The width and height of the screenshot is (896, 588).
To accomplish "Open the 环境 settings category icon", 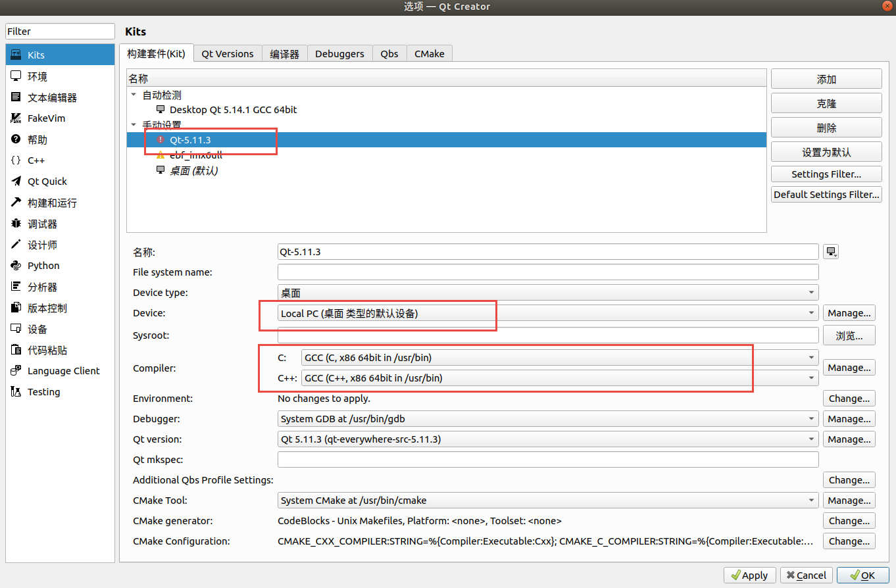I will pos(16,76).
